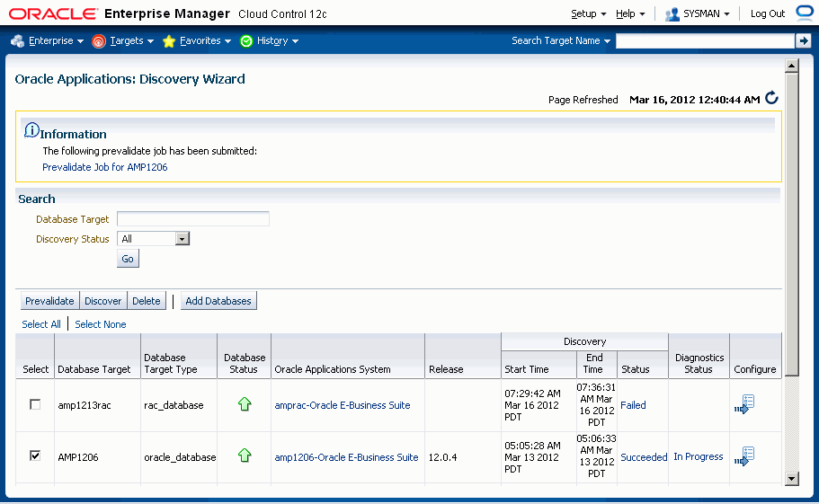Click the Information icon
The image size is (819, 504).
(31, 130)
